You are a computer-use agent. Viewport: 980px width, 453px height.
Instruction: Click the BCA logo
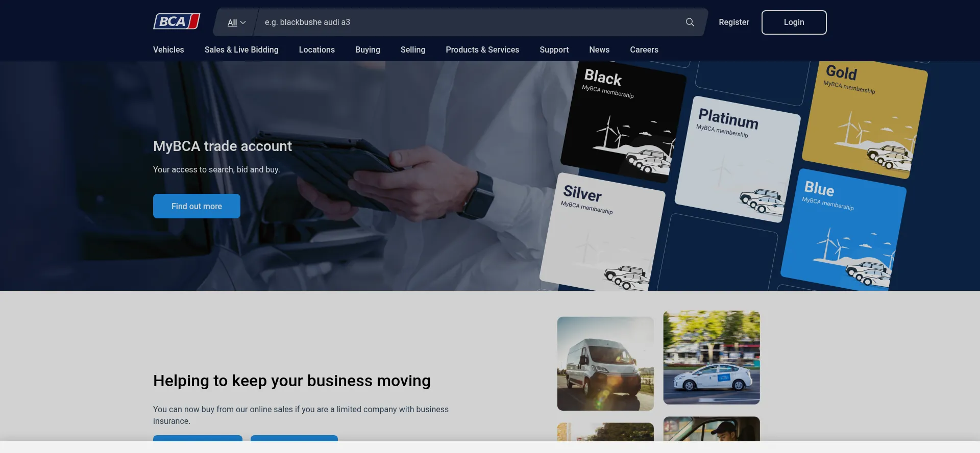177,22
